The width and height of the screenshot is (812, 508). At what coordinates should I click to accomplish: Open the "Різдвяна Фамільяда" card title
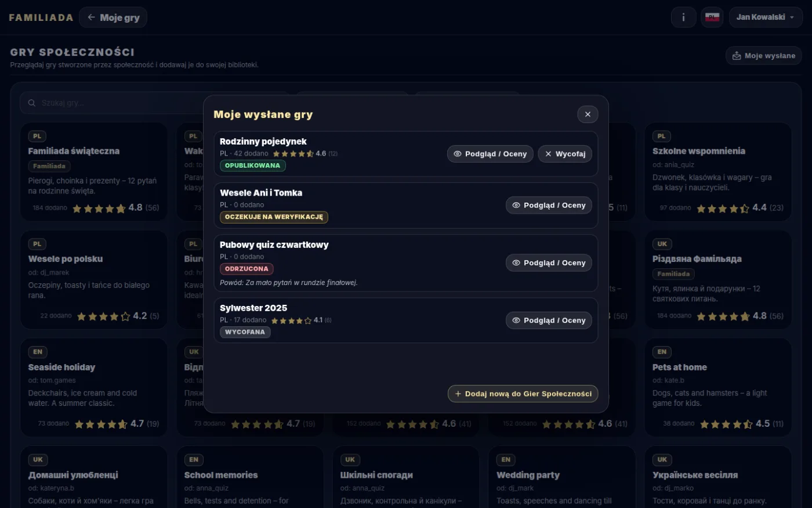point(697,259)
